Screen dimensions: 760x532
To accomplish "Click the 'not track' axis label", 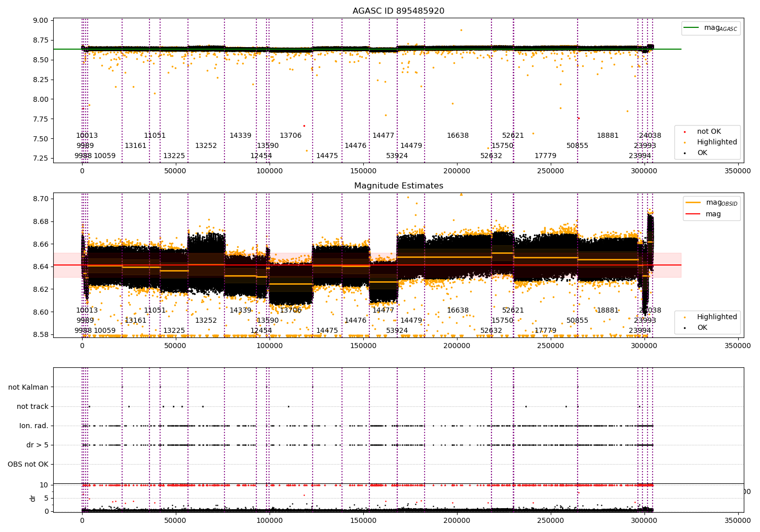I will [x=32, y=406].
